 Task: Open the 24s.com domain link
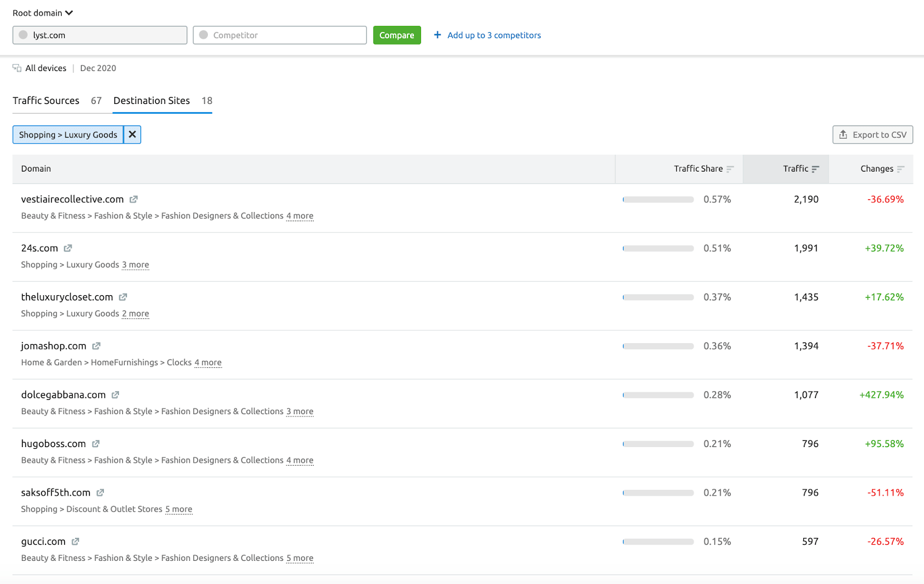tap(39, 248)
